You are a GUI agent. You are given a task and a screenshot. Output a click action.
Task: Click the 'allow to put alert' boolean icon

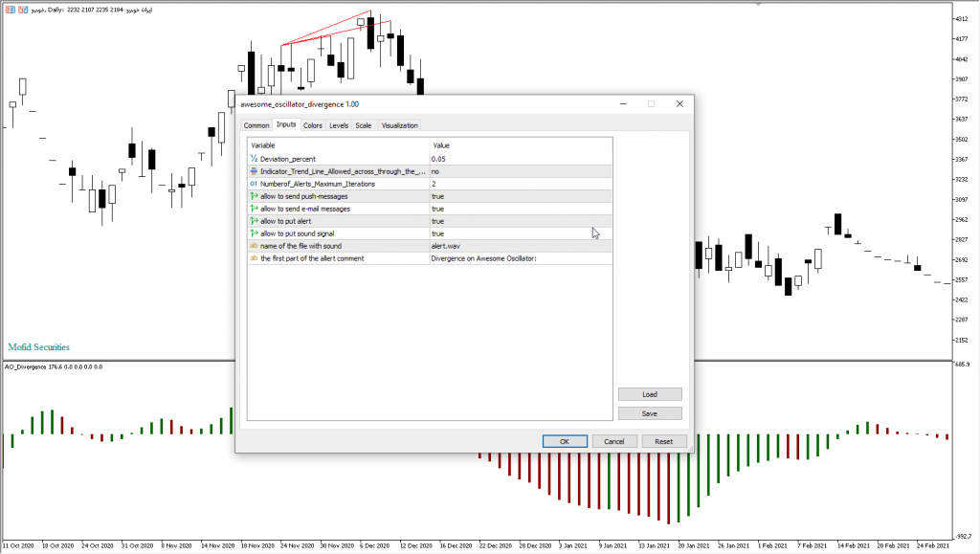(x=254, y=221)
